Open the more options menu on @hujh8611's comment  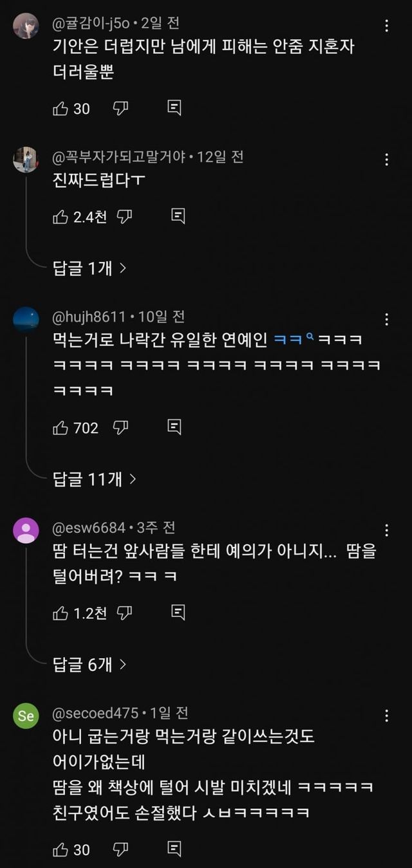tap(386, 319)
